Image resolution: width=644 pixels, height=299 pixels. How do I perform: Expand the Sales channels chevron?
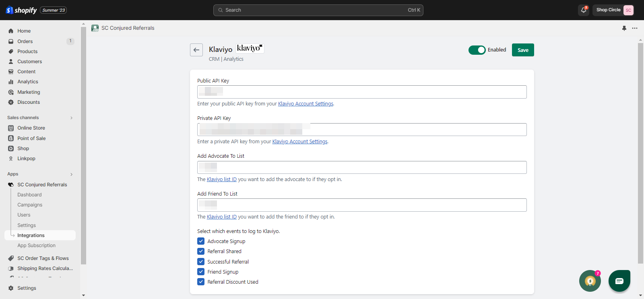coord(72,118)
